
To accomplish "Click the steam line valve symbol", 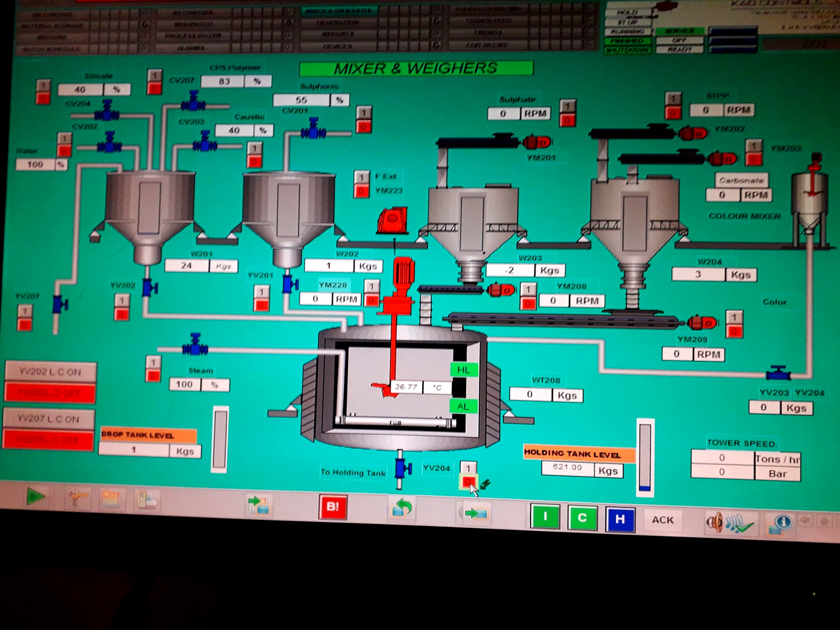I will pyautogui.click(x=195, y=345).
